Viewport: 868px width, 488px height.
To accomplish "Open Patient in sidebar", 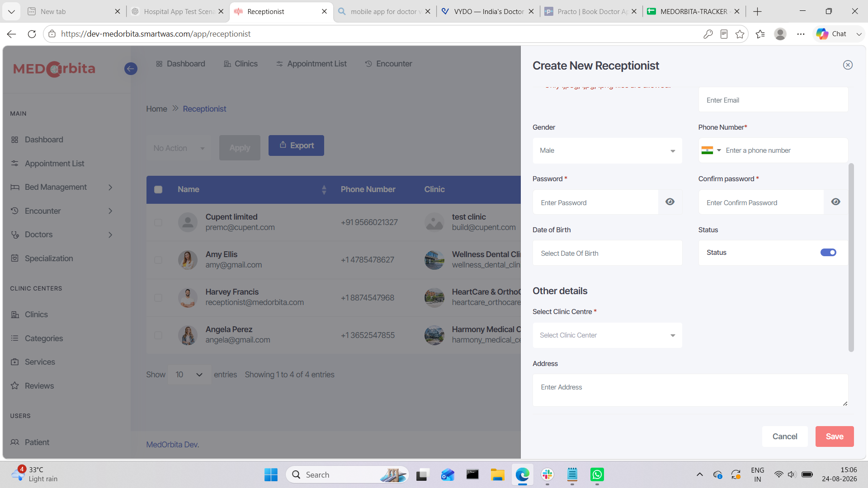I will [37, 442].
